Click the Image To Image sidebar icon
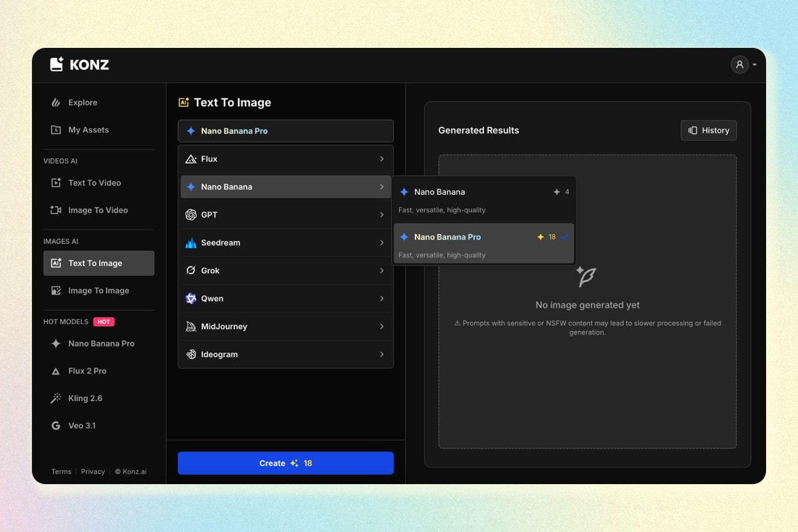The image size is (798, 532). click(56, 291)
